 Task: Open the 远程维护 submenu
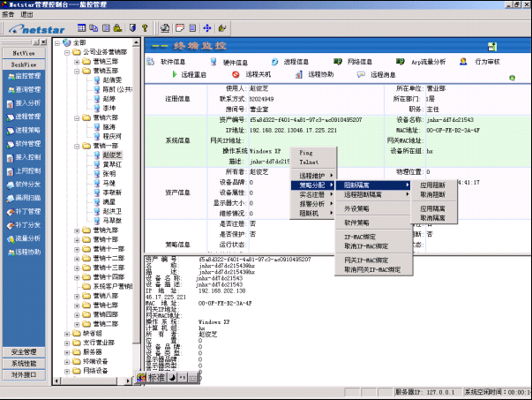click(x=313, y=176)
